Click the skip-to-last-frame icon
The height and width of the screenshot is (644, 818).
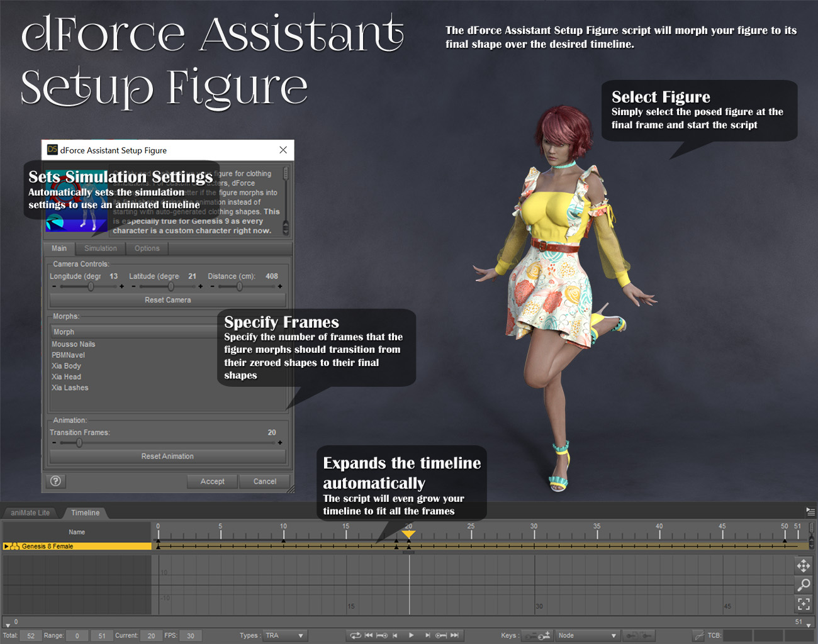click(x=455, y=635)
